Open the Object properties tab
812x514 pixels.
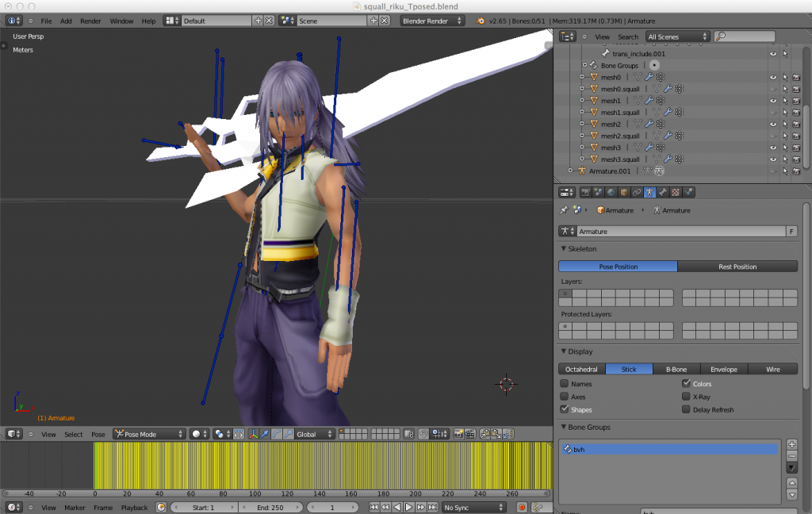[624, 192]
